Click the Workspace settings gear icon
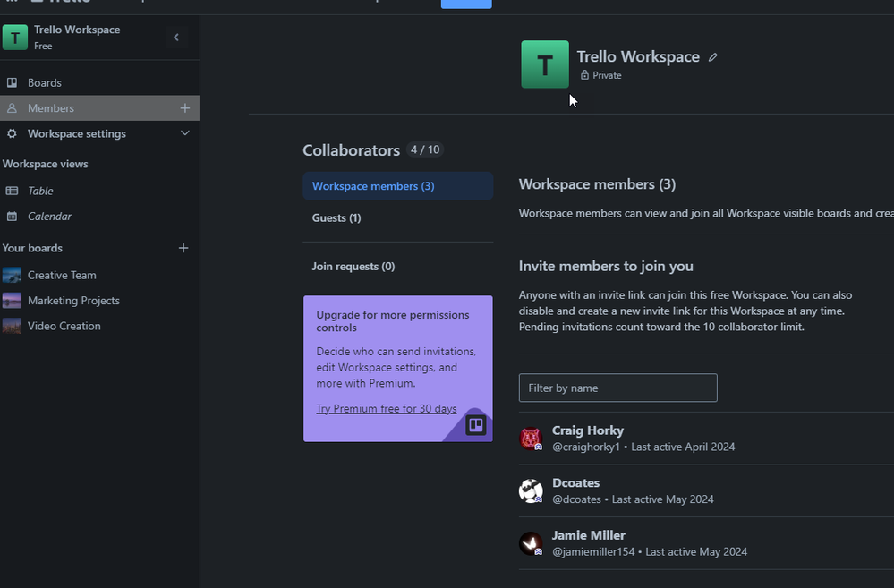This screenshot has width=894, height=588. [x=12, y=133]
